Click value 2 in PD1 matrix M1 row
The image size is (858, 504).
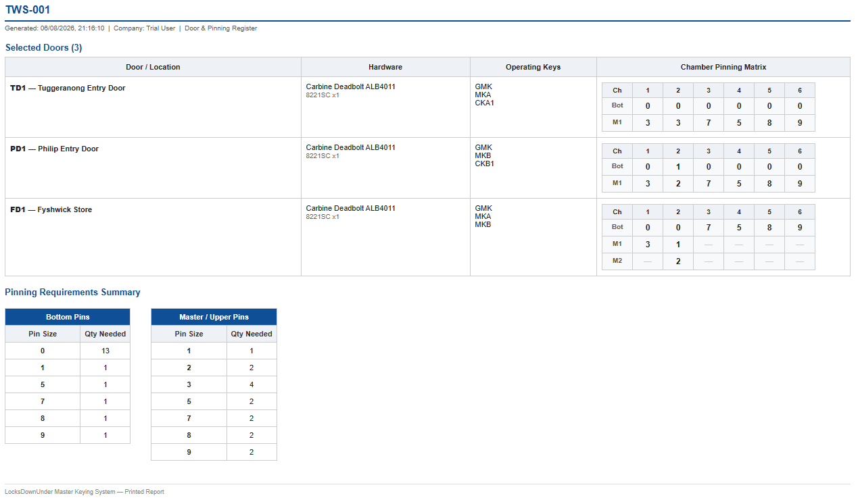click(678, 184)
